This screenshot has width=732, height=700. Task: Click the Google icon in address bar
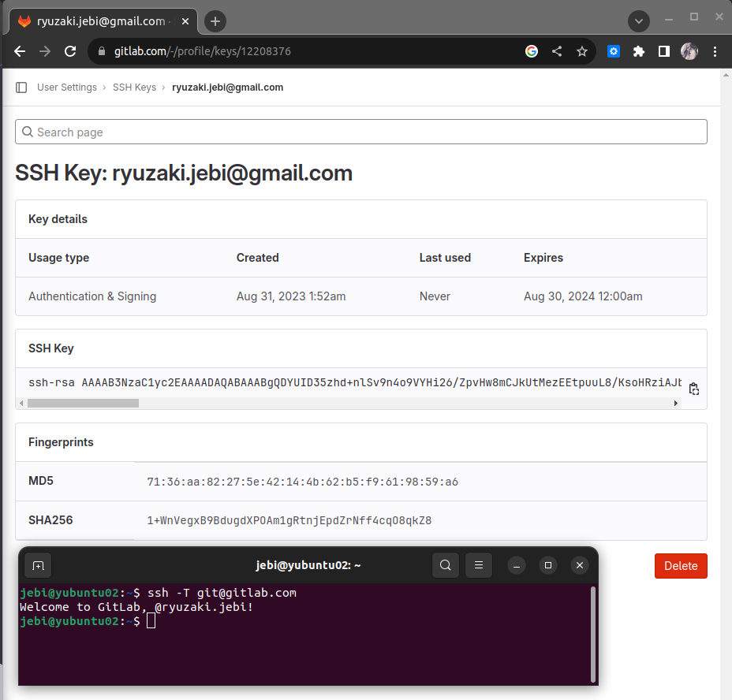point(532,51)
